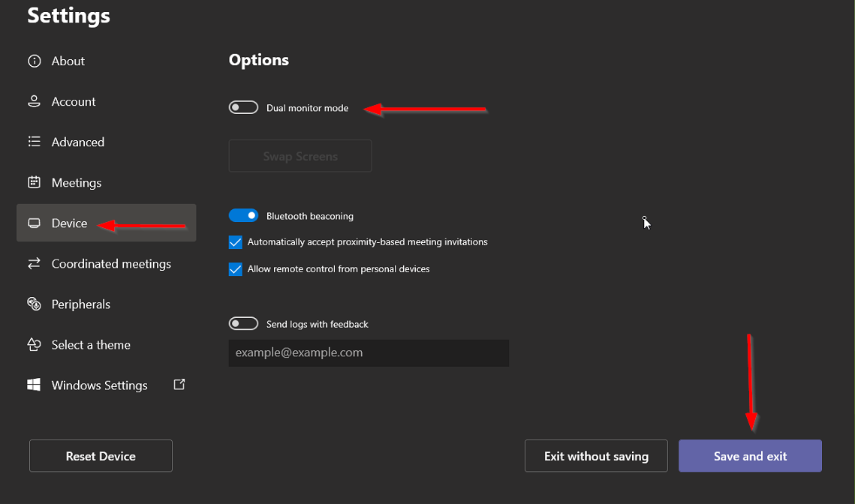Click the About info icon
The image size is (855, 504).
pyautogui.click(x=35, y=61)
